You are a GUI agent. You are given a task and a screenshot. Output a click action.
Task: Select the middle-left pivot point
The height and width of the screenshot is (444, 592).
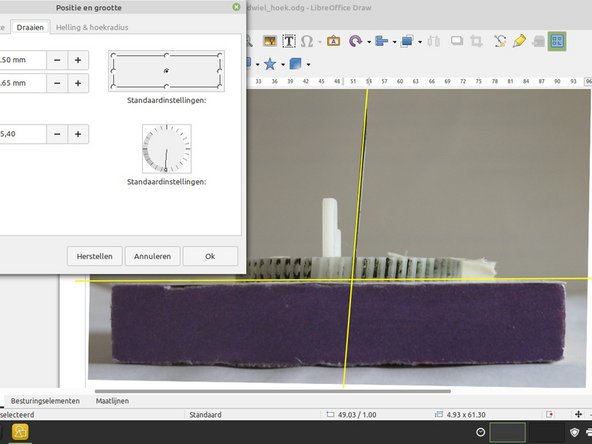coord(113,71)
